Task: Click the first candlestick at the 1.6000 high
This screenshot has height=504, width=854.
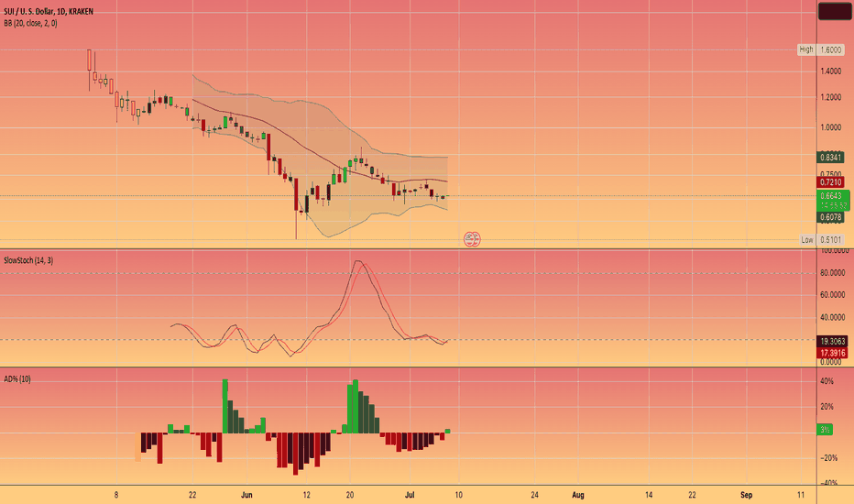Action: (x=89, y=61)
